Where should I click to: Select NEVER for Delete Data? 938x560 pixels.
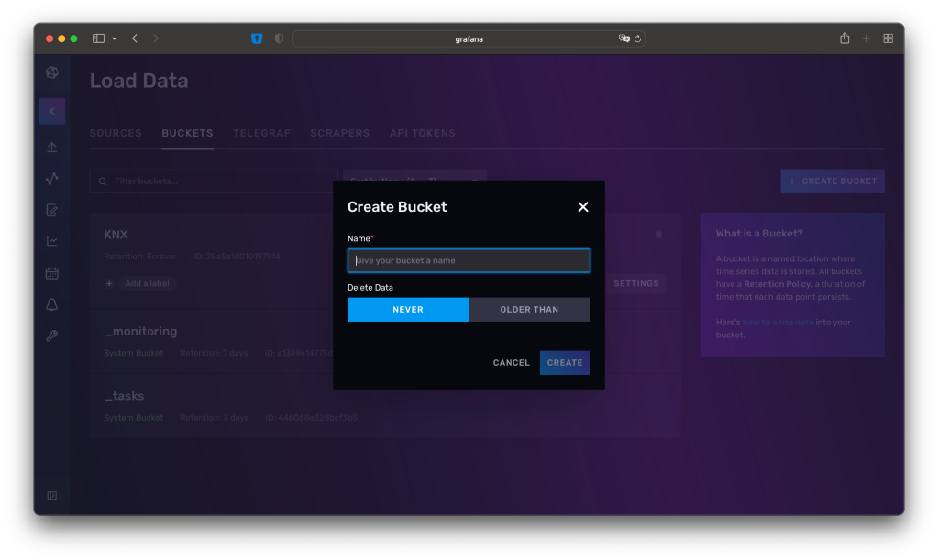(408, 310)
